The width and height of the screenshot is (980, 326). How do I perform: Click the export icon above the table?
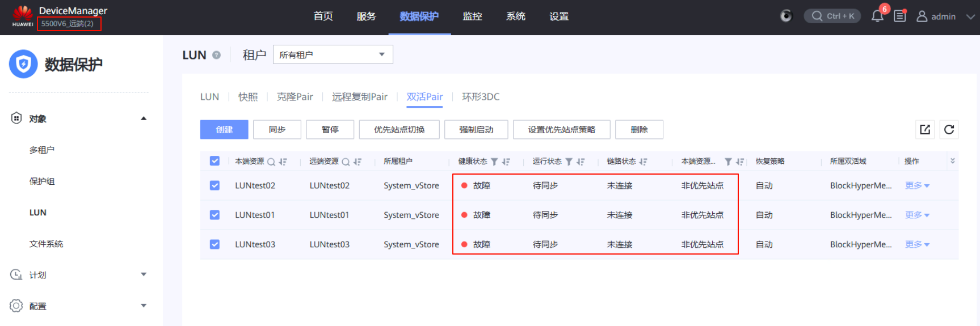click(x=925, y=129)
